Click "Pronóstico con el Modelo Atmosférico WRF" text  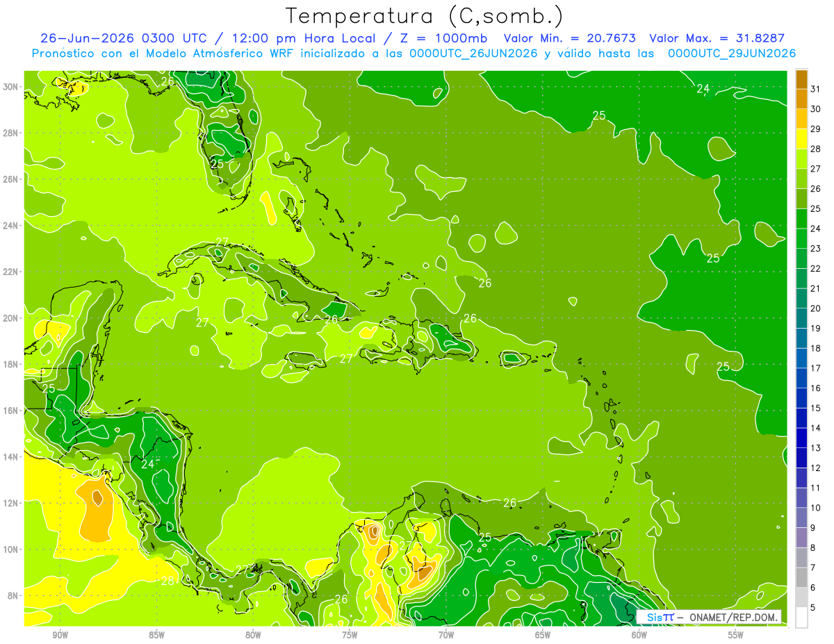163,53
